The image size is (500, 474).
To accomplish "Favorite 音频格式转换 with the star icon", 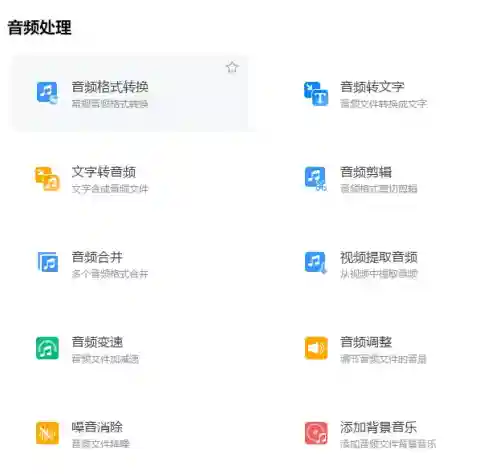I will (232, 67).
